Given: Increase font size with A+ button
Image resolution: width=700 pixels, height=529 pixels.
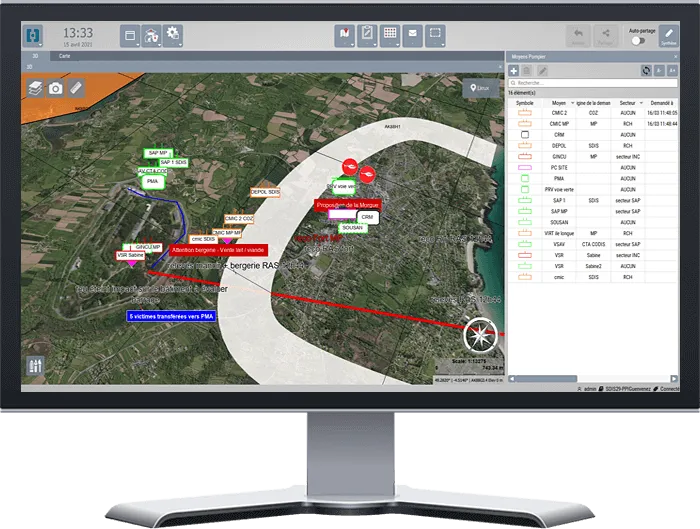Looking at the screenshot, I should point(672,71).
